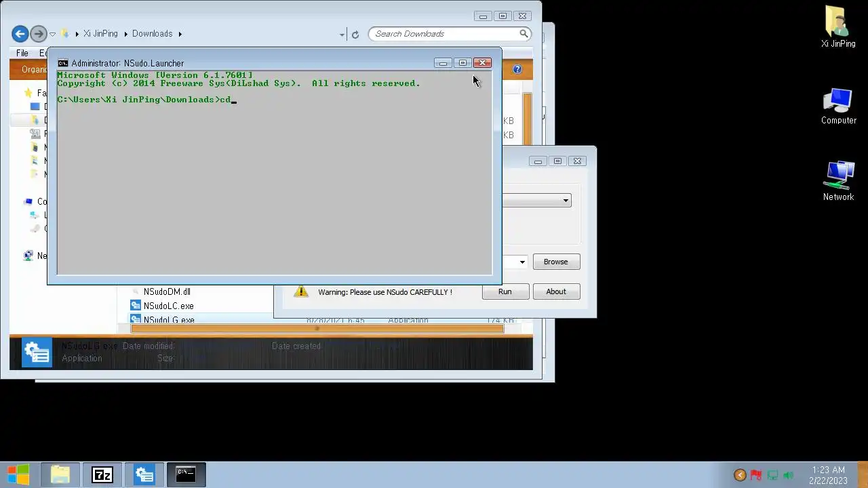Maximize the command prompt window
This screenshot has height=488, width=868.
(x=462, y=63)
